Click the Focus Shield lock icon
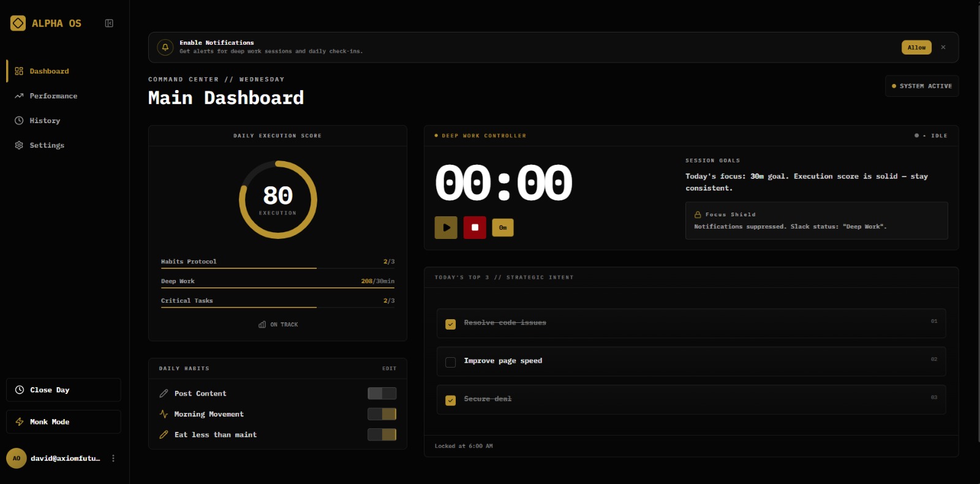The height and width of the screenshot is (484, 980). pyautogui.click(x=698, y=214)
